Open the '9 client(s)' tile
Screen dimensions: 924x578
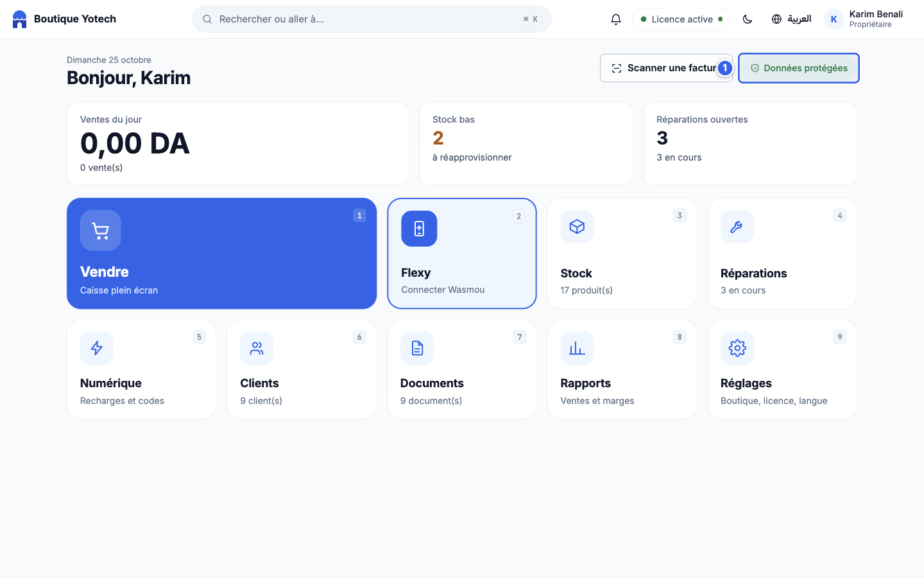click(302, 369)
